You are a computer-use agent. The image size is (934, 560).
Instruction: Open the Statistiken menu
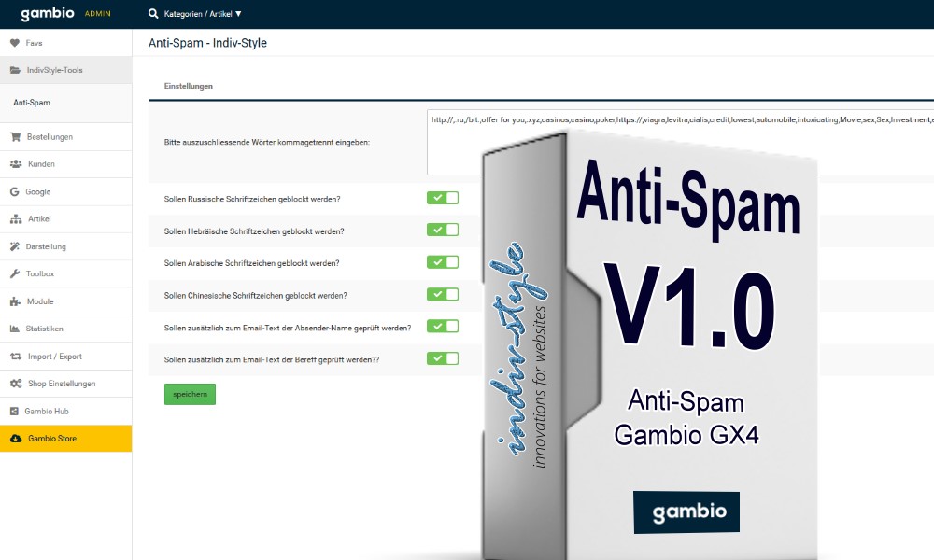coord(65,329)
